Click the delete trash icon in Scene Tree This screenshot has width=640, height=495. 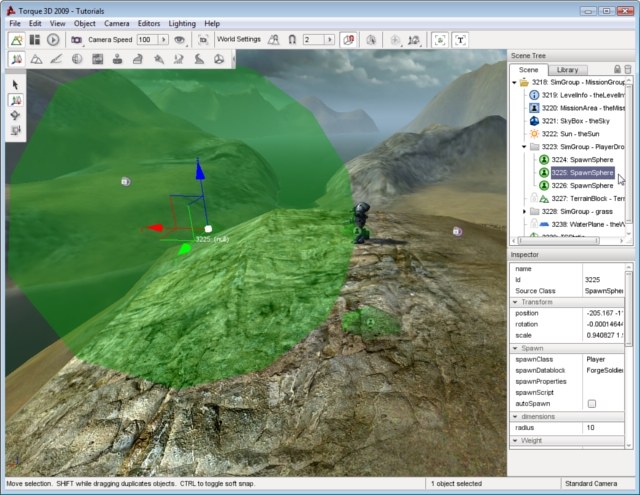(x=627, y=69)
